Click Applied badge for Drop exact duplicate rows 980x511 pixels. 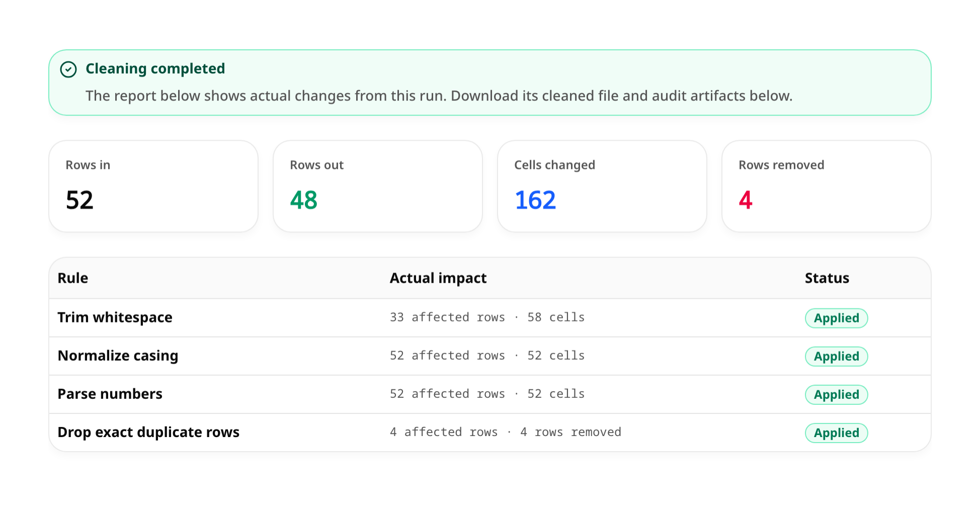click(x=837, y=433)
